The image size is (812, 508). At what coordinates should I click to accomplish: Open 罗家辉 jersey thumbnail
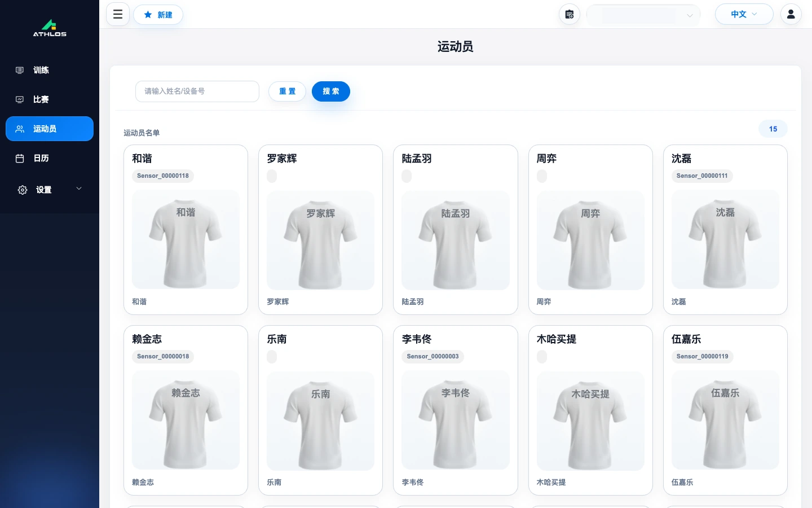coord(320,240)
